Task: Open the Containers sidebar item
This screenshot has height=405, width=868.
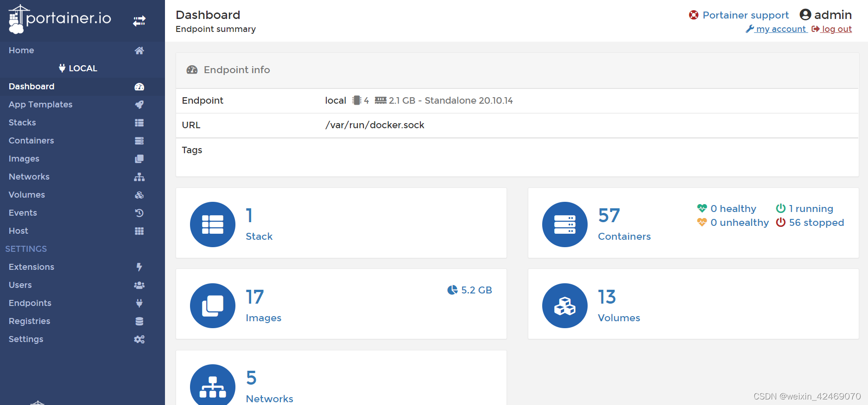Action: [31, 140]
